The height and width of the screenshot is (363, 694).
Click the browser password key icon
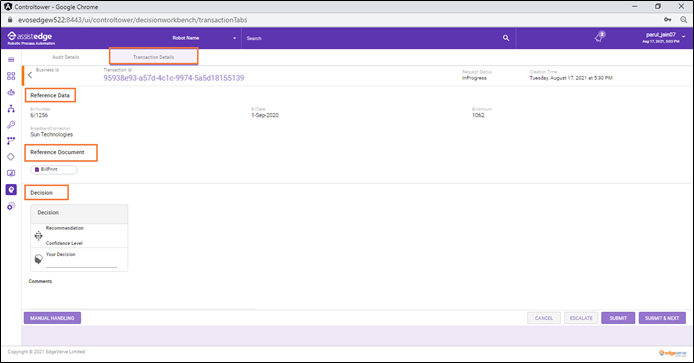click(x=667, y=19)
